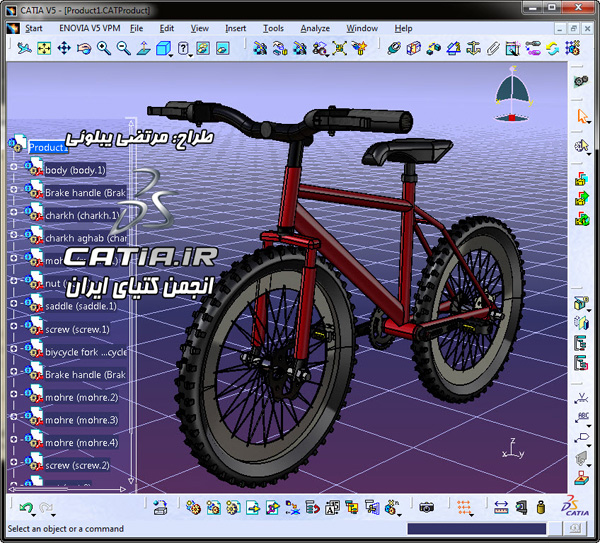Click the tree horizontal scrollbar right arrow
Viewport: 600px width, 543px height.
[122, 489]
